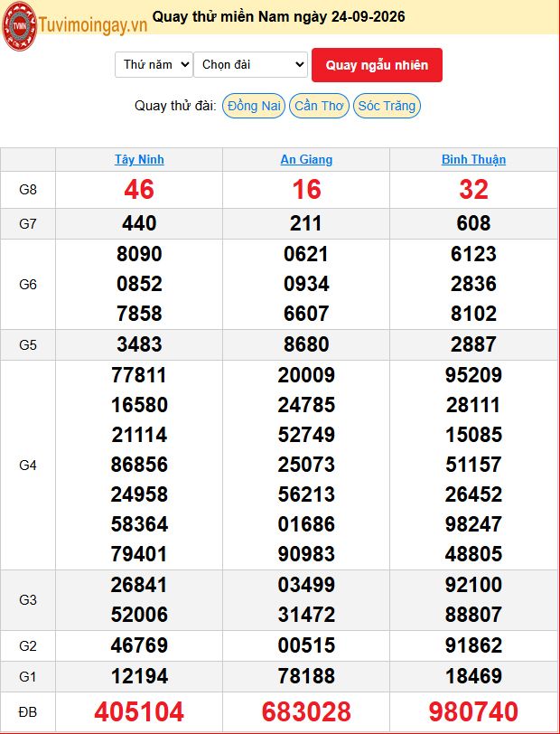Viewport: 560px width, 734px height.
Task: Click G5 value 3483
Action: click(x=139, y=344)
